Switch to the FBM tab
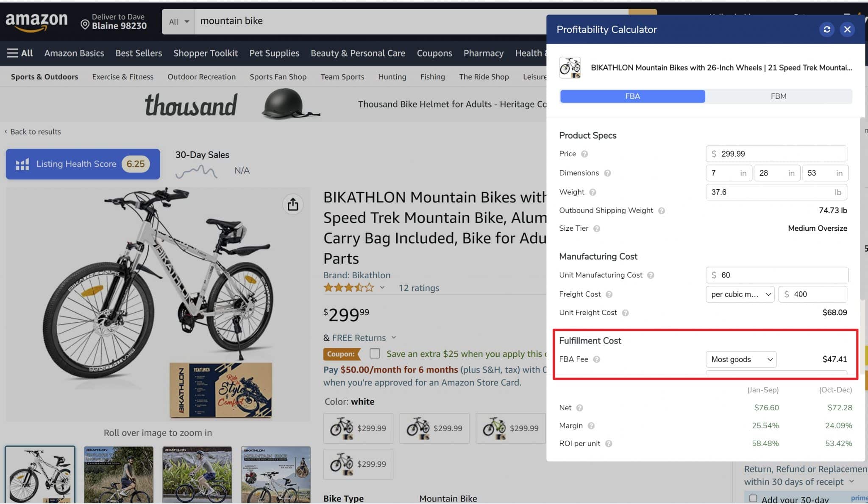The width and height of the screenshot is (868, 504). click(779, 96)
